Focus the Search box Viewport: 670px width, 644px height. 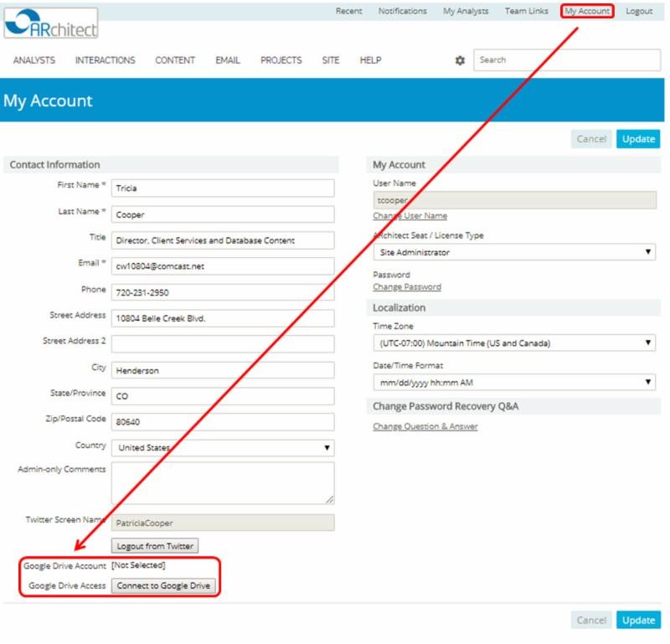coord(567,60)
